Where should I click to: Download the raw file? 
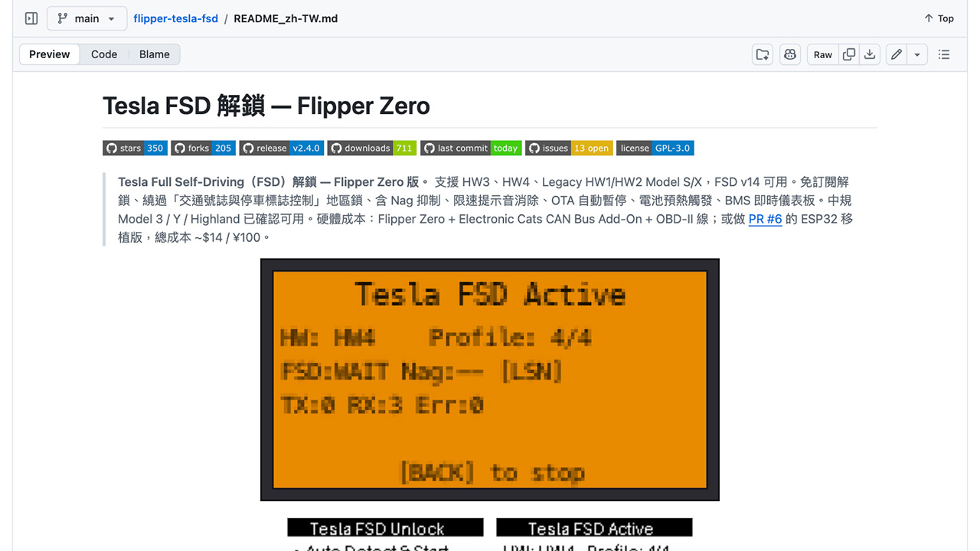click(870, 54)
